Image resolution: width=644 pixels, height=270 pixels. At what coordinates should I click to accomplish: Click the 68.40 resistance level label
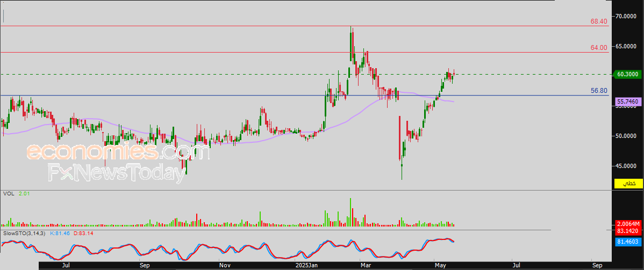coord(599,21)
